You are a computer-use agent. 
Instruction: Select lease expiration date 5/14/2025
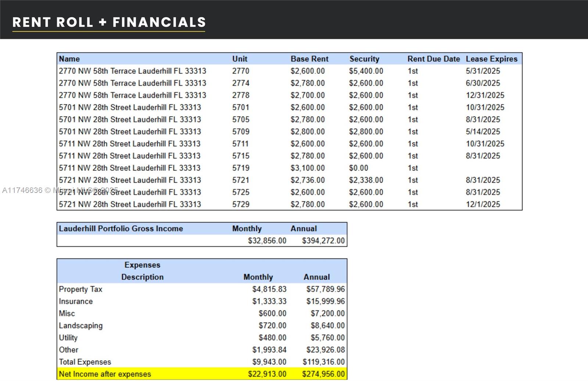[x=483, y=132]
